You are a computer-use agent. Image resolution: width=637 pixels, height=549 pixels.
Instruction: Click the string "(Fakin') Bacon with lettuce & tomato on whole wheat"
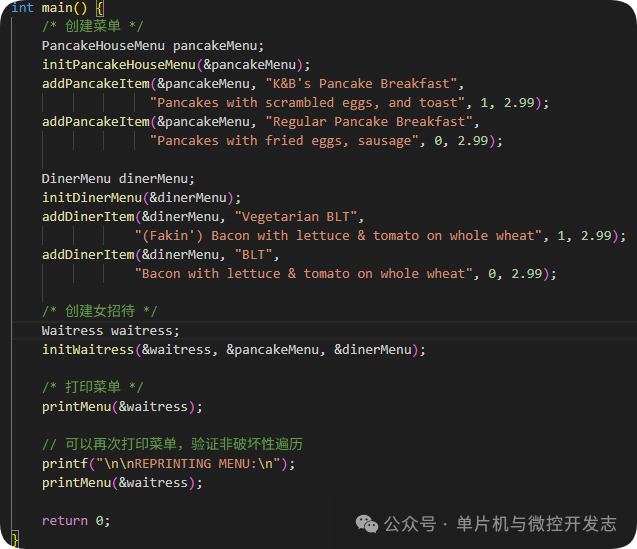tap(338, 236)
